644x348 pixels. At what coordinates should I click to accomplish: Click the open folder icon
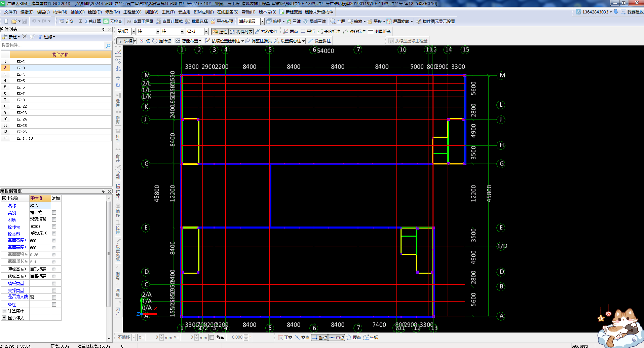[14, 21]
